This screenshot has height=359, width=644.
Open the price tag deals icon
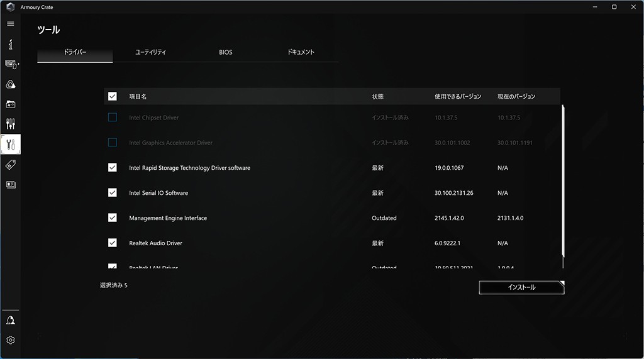pos(11,165)
